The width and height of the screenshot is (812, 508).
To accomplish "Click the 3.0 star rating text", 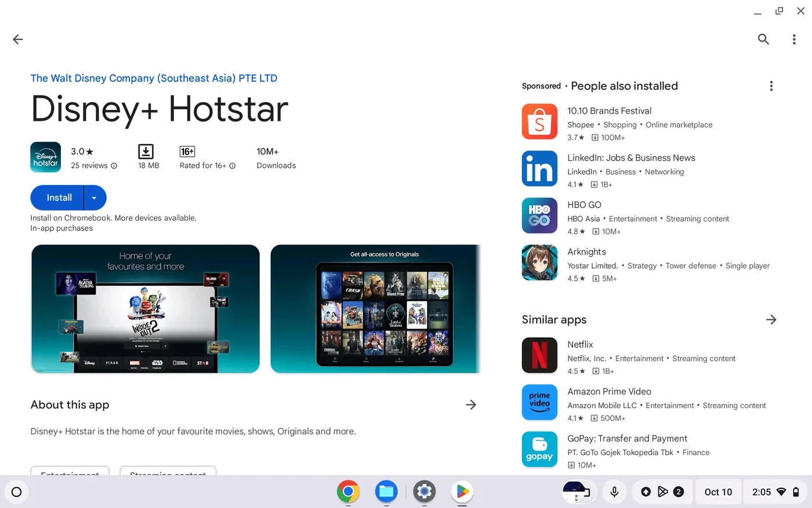I will click(x=82, y=152).
